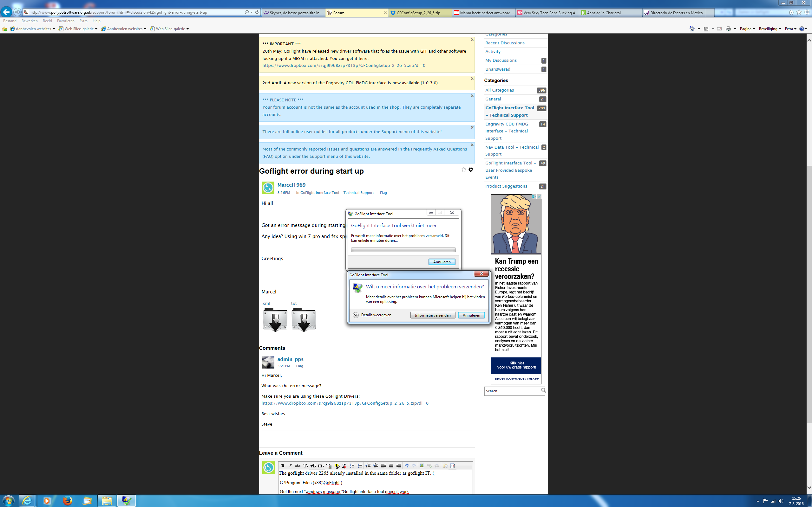Viewport: 812px width, 507px height.
Task: Open the Pagina dropdown in command bar
Action: 747,29
